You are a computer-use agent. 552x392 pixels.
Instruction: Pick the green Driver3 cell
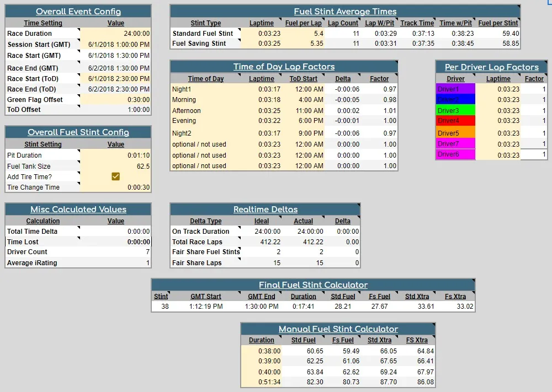[455, 111]
